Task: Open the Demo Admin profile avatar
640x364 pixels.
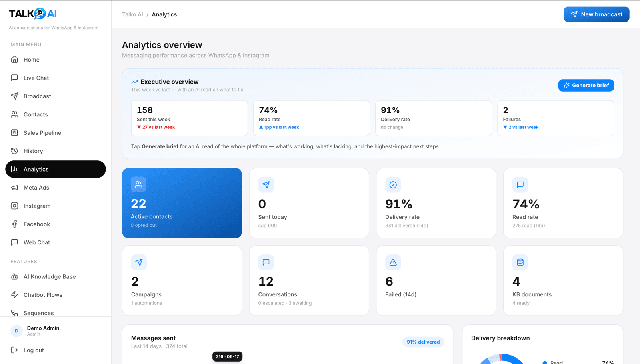Action: point(16,331)
